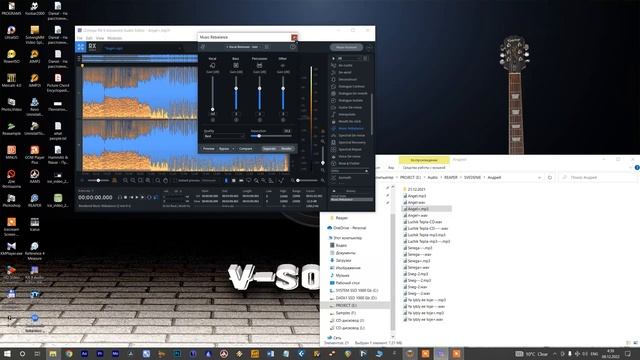
Task: Click the Vocal channel icon in Music Rebalance
Action: tap(212, 65)
